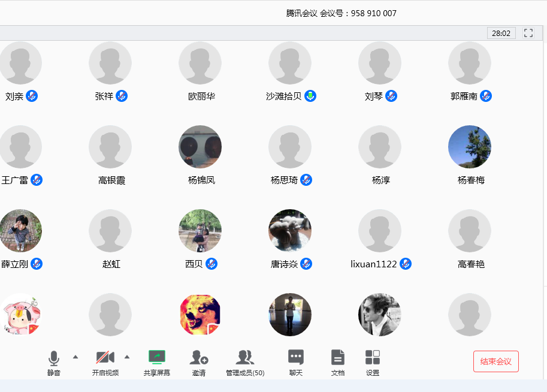
Task: Select 薛立刚's child photo avatar
Action: click(x=20, y=231)
